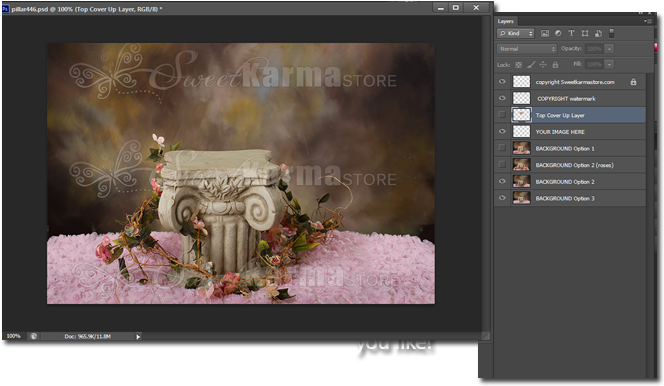Close the pillar446.psd document window
The image size is (664, 386).
[476, 8]
